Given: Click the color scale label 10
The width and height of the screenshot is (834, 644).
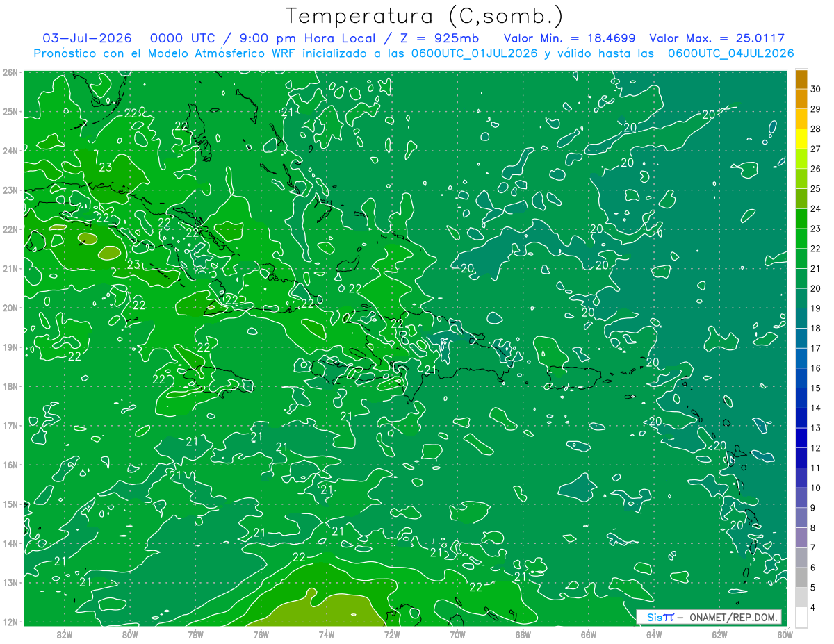Looking at the screenshot, I should 816,488.
